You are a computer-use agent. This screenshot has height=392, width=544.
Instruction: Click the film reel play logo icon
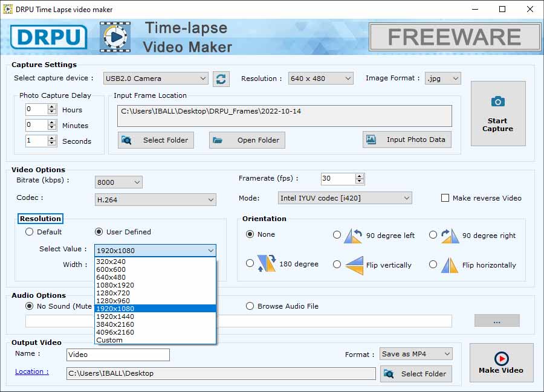click(115, 37)
